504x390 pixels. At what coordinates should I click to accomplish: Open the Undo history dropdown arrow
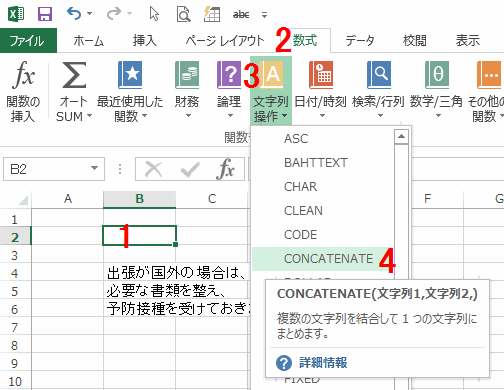point(89,14)
